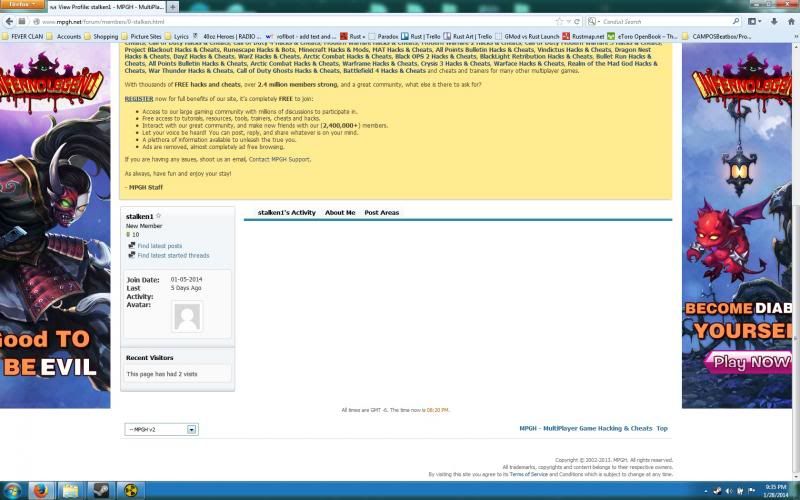The height and width of the screenshot is (500, 800).
Task: Click the Firefox icon in the taskbar
Action: tap(41, 490)
